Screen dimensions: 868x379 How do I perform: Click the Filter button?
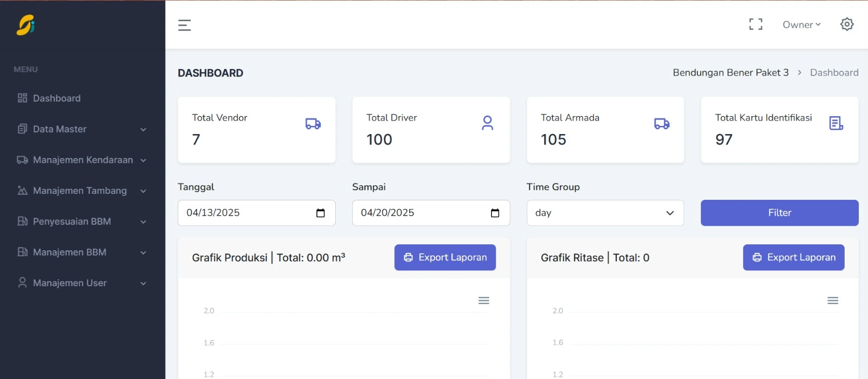tap(779, 213)
